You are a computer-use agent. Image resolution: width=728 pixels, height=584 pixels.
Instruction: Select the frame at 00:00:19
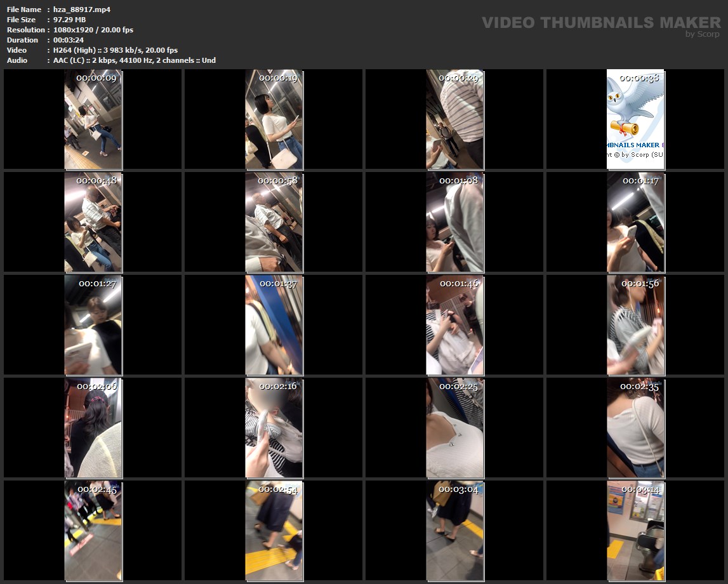pos(274,119)
